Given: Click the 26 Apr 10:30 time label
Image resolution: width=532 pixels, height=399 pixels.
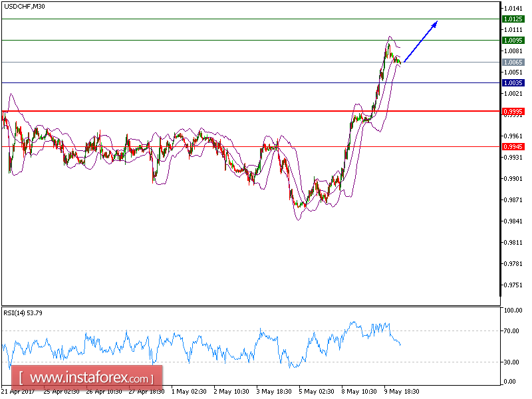Looking at the screenshot, I should (104, 392).
